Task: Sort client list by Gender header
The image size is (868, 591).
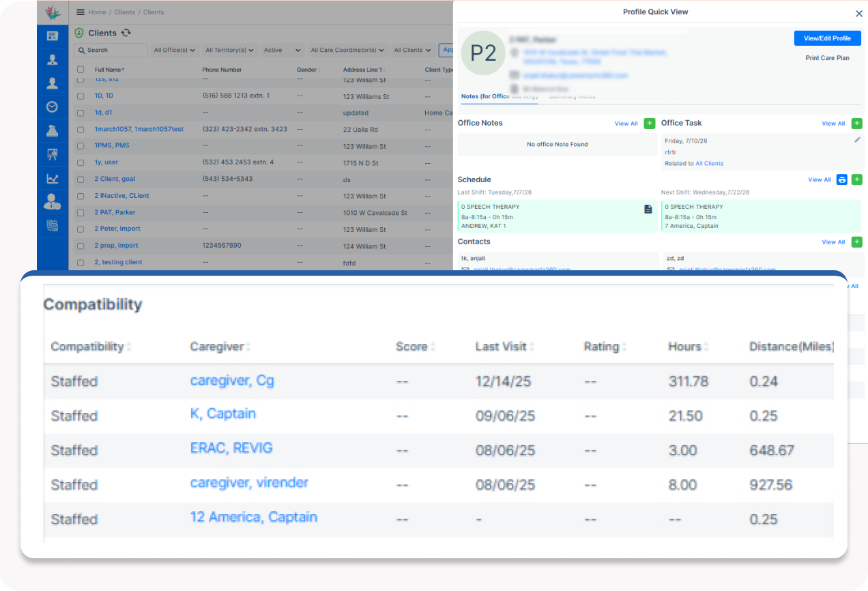Action: pos(307,70)
